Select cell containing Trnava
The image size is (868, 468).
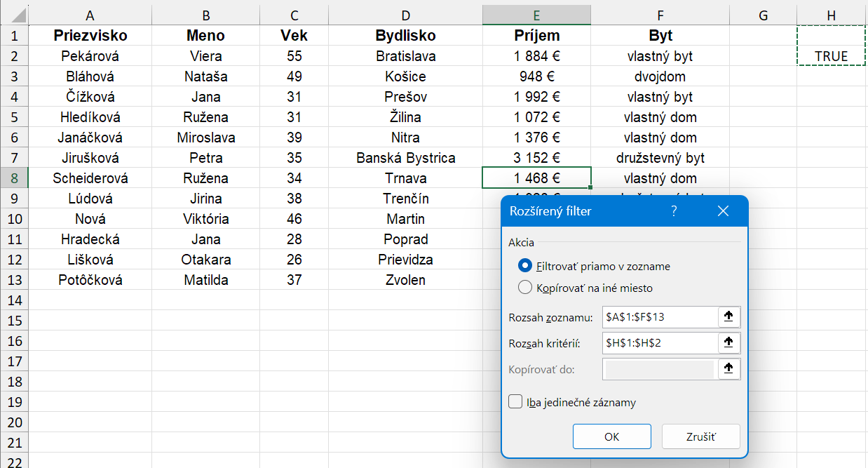point(405,178)
